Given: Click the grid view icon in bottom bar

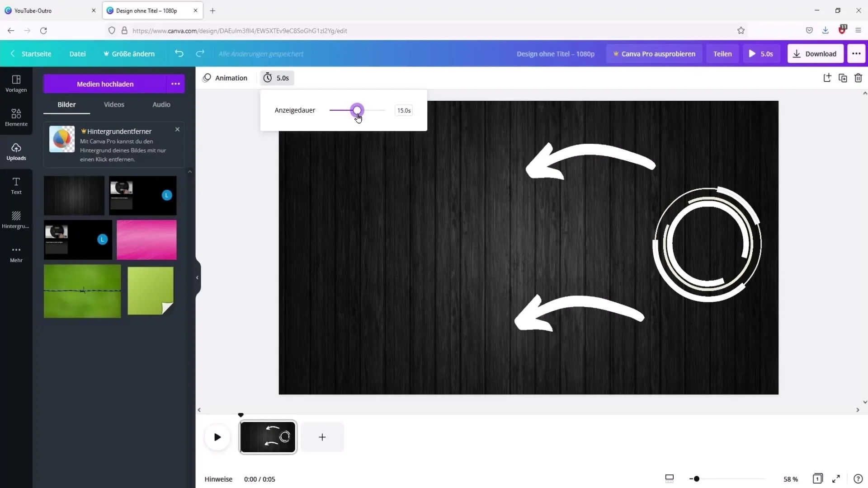Looking at the screenshot, I should (670, 479).
